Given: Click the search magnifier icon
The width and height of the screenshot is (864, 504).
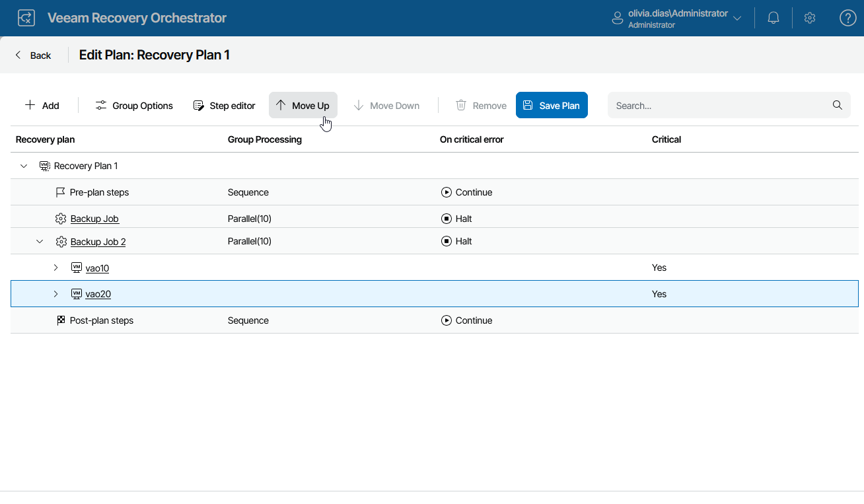Looking at the screenshot, I should click(837, 105).
